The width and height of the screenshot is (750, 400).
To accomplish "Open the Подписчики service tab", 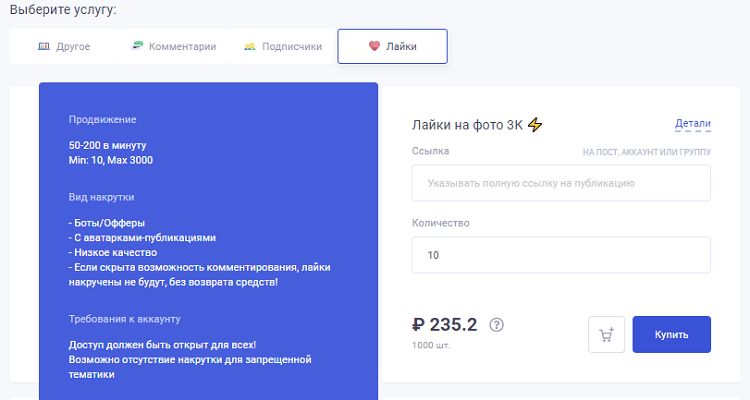I will coord(292,46).
